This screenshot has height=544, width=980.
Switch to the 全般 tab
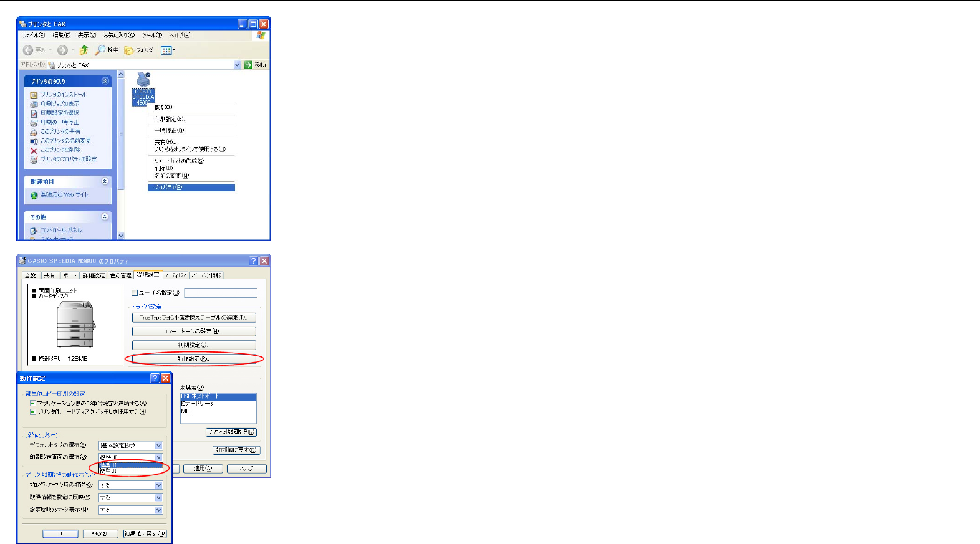coord(30,275)
